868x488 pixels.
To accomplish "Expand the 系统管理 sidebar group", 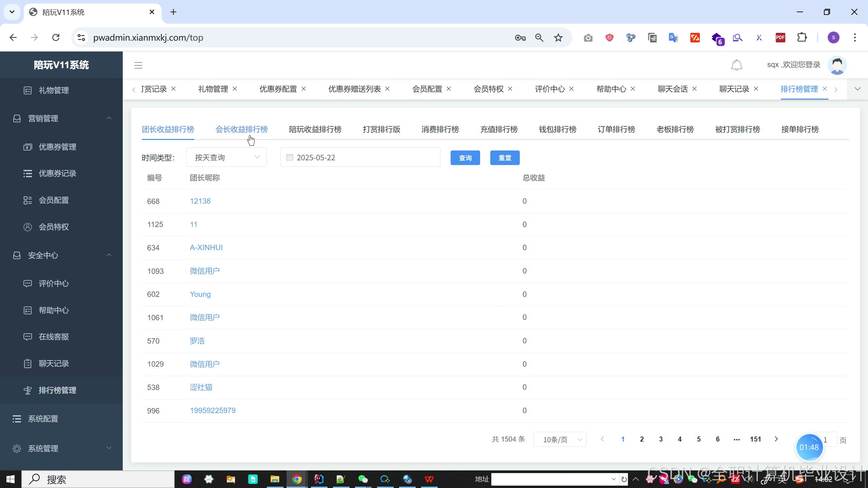I will coord(109,448).
